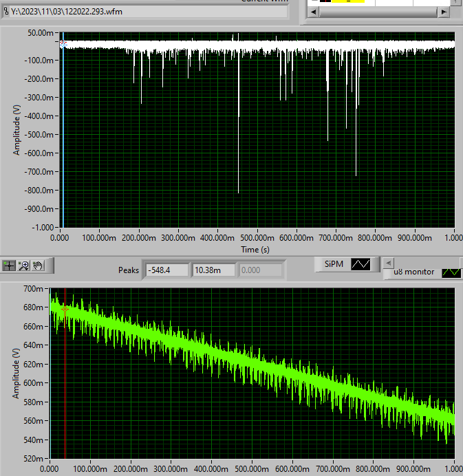Open the SiPM plot style icon
This screenshot has height=476, width=463.
click(360, 264)
